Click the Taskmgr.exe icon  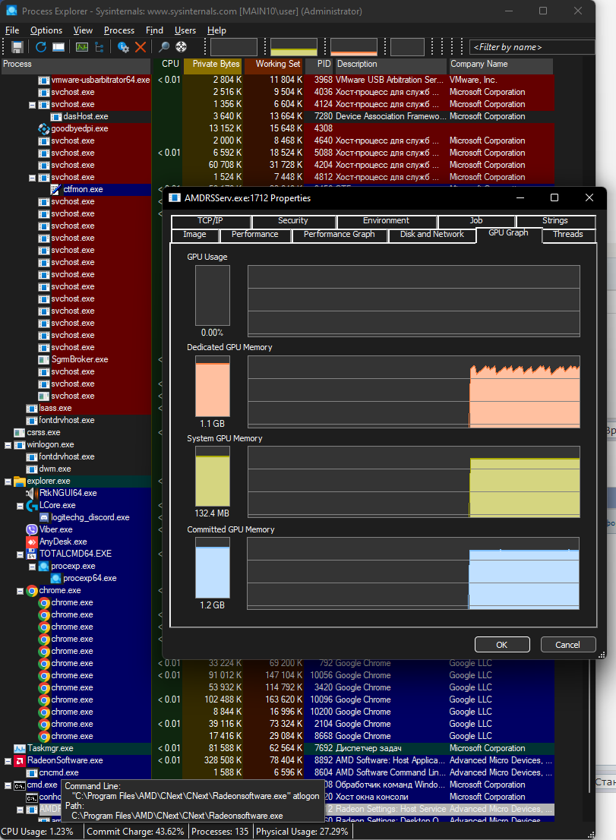click(20, 748)
